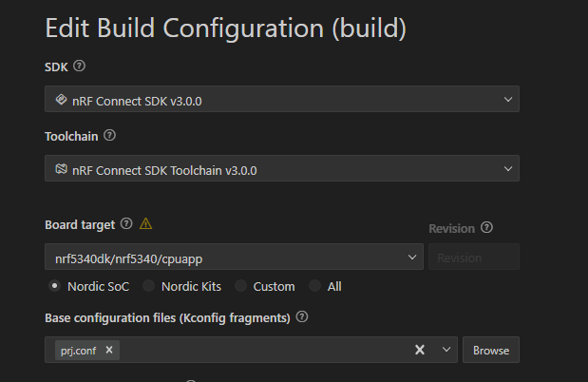This screenshot has height=382, width=588.
Task: Expand the Kconfig fragments dropdown chevron
Action: [446, 350]
